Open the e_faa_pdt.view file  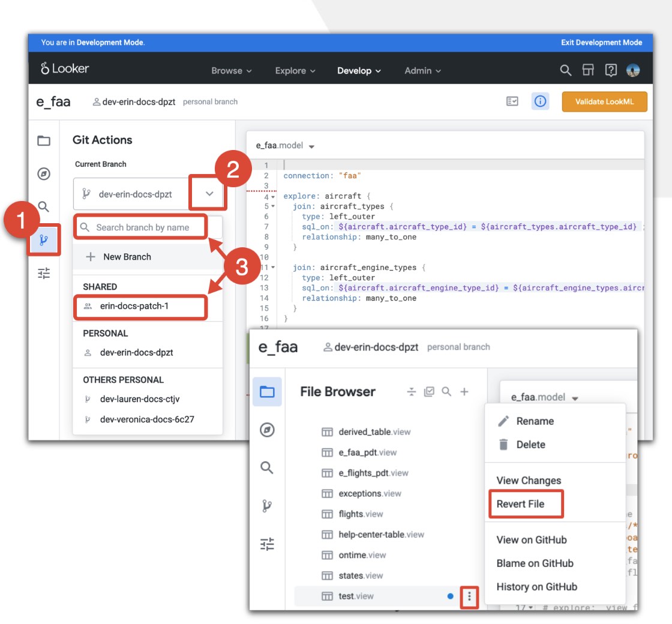(x=368, y=452)
